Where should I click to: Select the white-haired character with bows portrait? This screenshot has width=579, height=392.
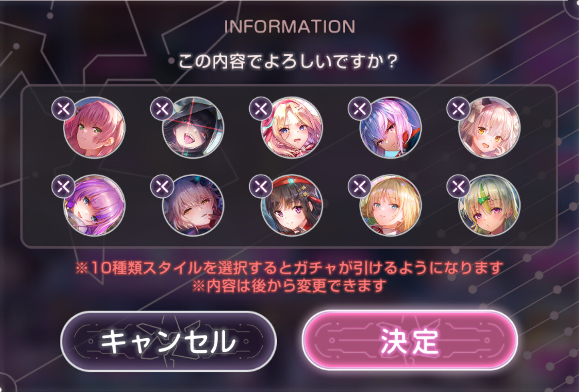489,127
